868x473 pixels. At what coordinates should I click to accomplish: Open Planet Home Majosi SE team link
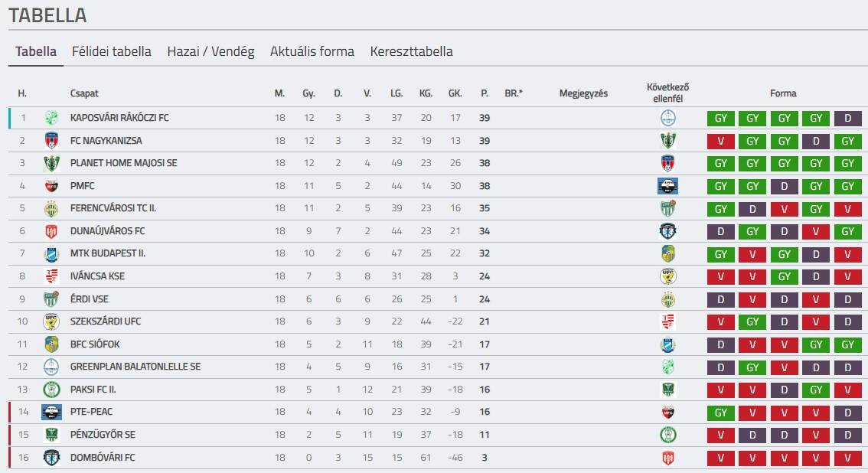123,163
